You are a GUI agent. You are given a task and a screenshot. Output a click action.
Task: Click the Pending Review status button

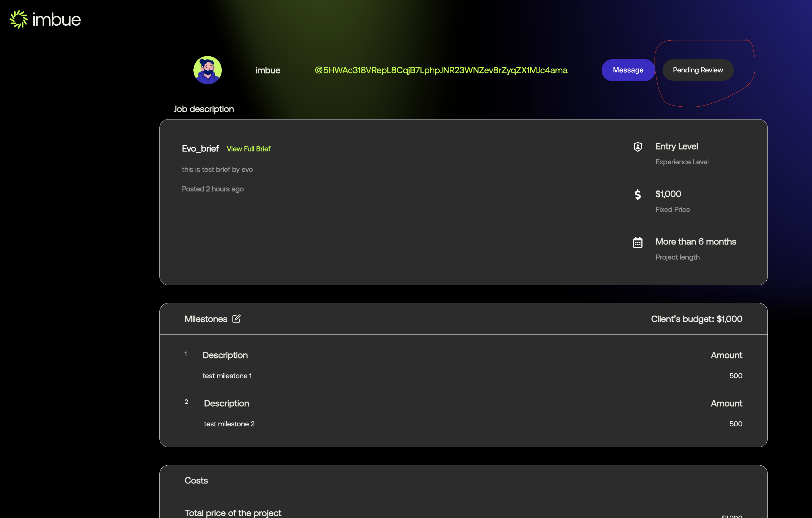coord(698,70)
